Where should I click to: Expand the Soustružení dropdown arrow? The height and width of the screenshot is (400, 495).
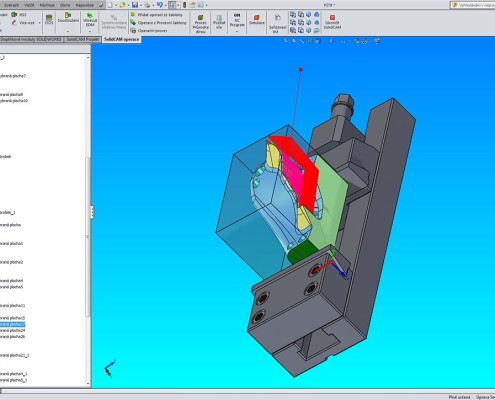click(68, 31)
